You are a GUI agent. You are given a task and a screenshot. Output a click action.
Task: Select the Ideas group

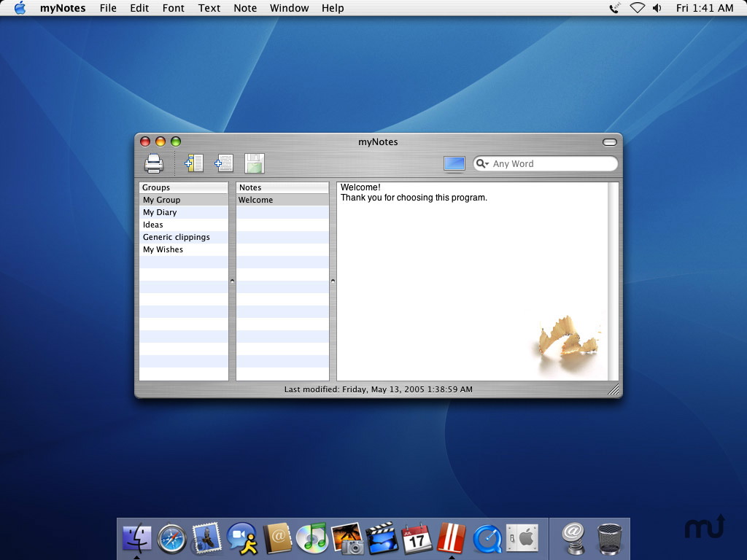[183, 225]
